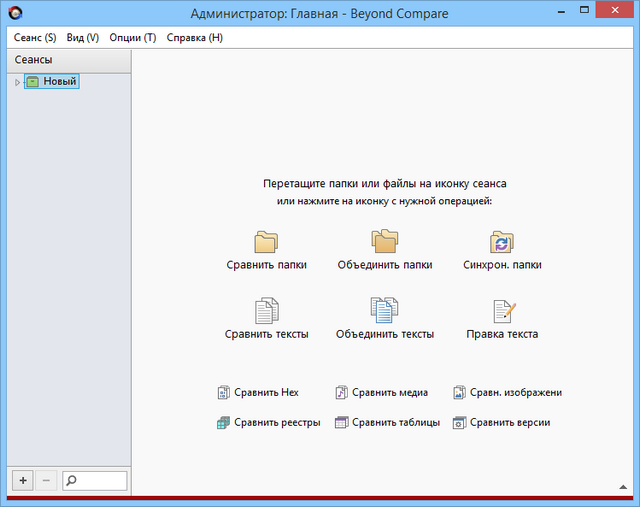Image resolution: width=640 pixels, height=507 pixels.
Task: Open the Справка (H) menu
Action: pos(195,37)
